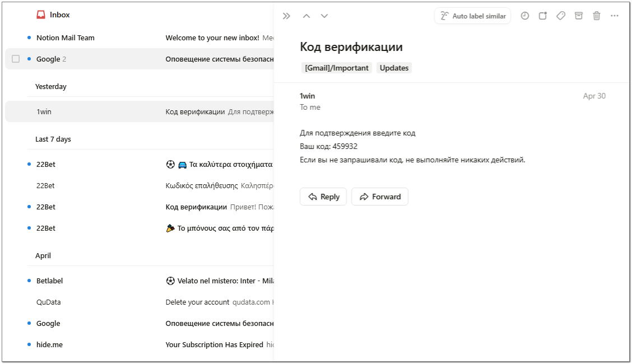632x364 pixels.
Task: Click the Если вы не запрашивали код line
Action: coord(412,160)
